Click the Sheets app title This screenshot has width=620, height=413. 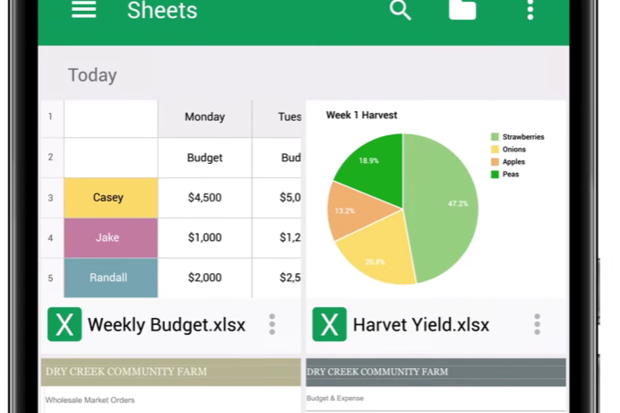(x=162, y=10)
